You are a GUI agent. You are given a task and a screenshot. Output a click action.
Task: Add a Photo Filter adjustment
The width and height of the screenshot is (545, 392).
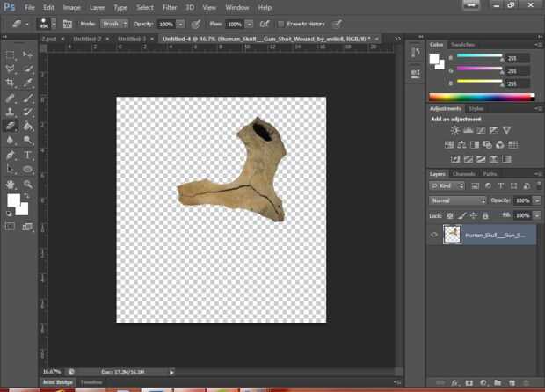487,145
